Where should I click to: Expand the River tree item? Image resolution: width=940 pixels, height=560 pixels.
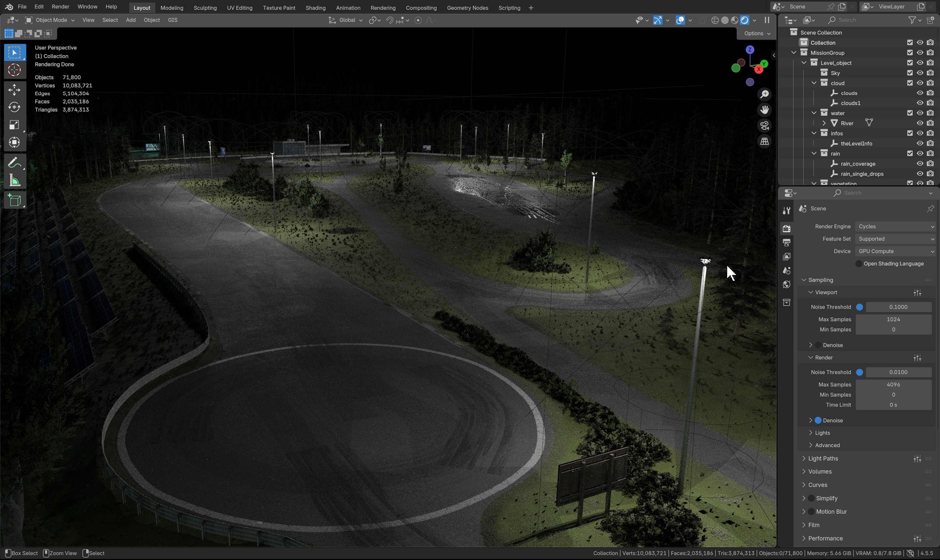pos(824,123)
